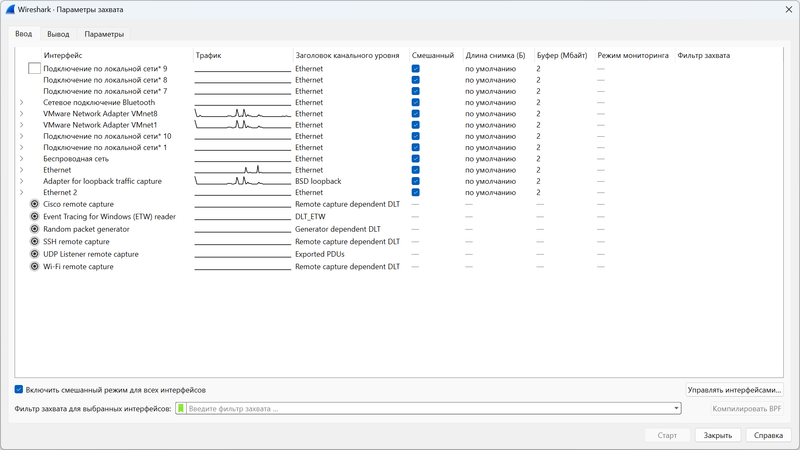Expand the Ethernet 2 row
Image resolution: width=800 pixels, height=450 pixels.
coord(21,192)
